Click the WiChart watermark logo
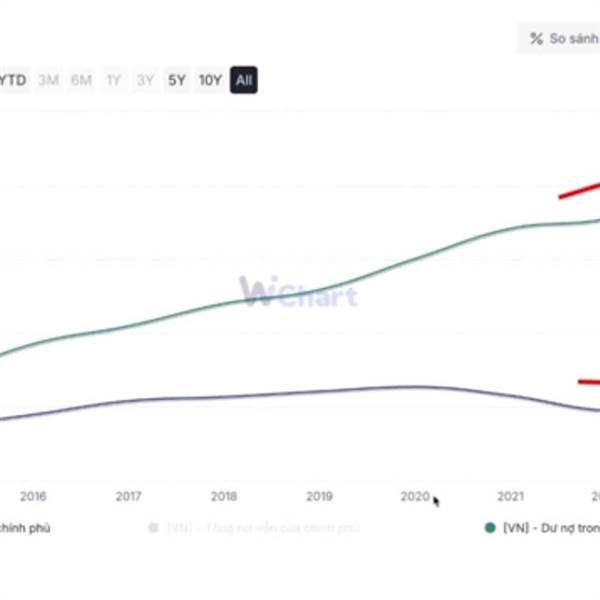The image size is (600, 600). click(298, 292)
